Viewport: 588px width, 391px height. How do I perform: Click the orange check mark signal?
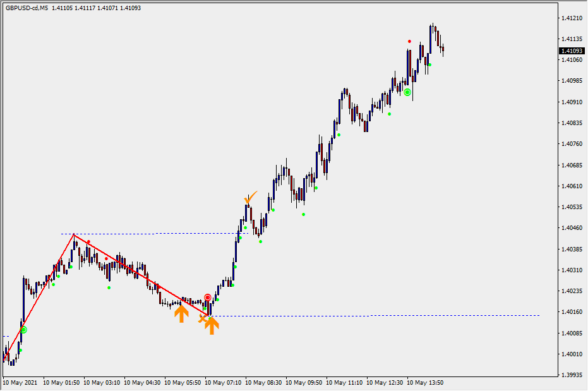pyautogui.click(x=250, y=198)
